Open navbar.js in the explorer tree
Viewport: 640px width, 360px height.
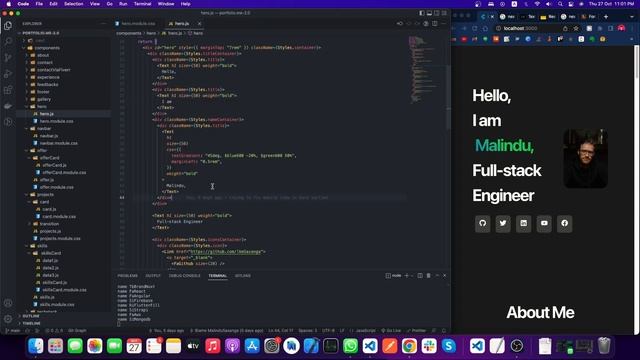coord(49,136)
